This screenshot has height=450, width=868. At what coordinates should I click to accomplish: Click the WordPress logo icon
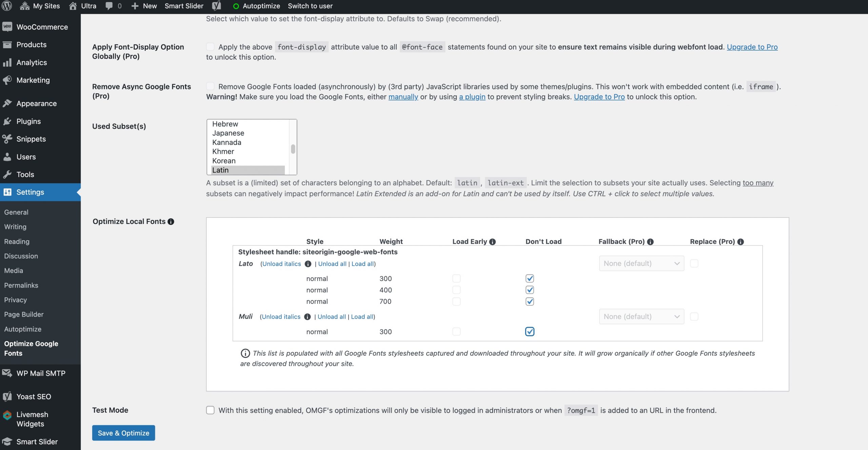7,6
